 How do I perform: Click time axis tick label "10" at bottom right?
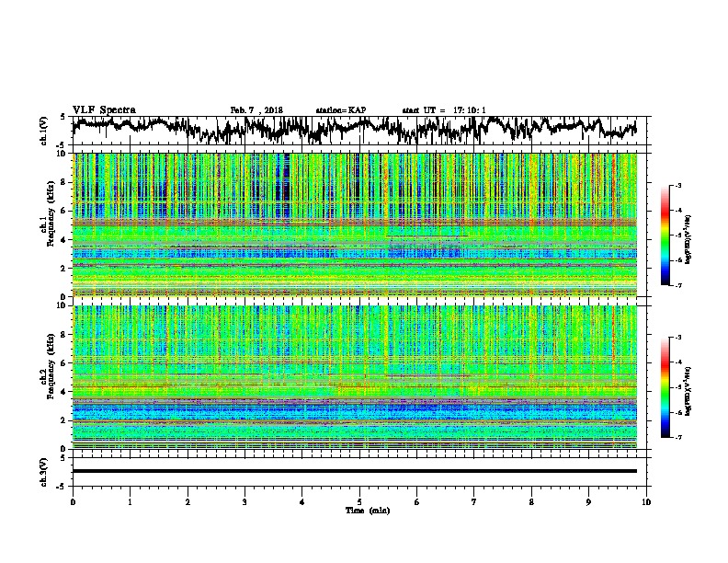(x=646, y=502)
